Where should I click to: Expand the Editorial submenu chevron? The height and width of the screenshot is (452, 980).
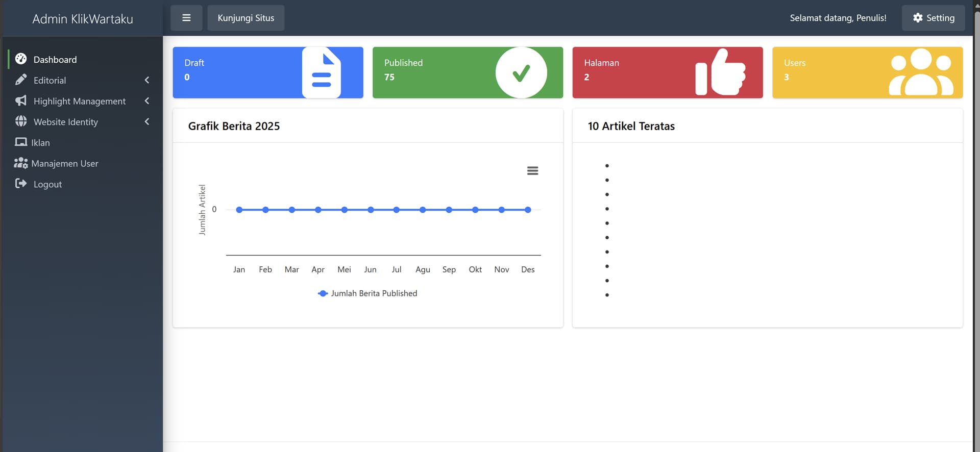tap(147, 80)
